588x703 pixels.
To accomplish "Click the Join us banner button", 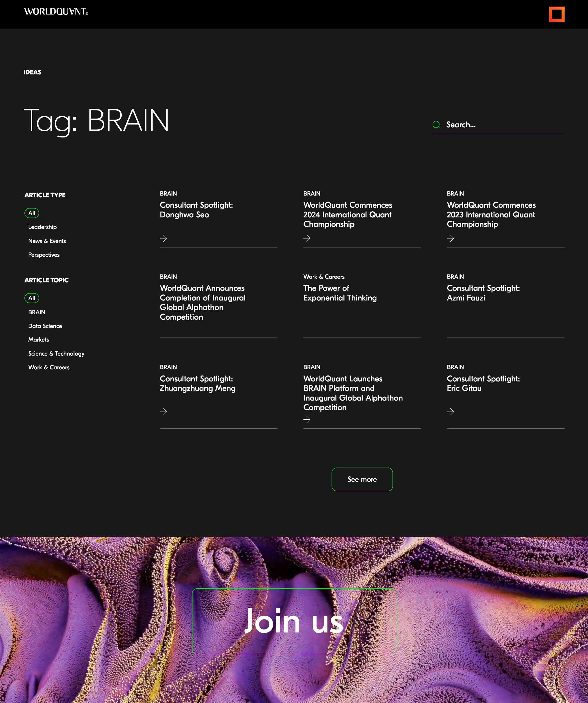I will (294, 621).
